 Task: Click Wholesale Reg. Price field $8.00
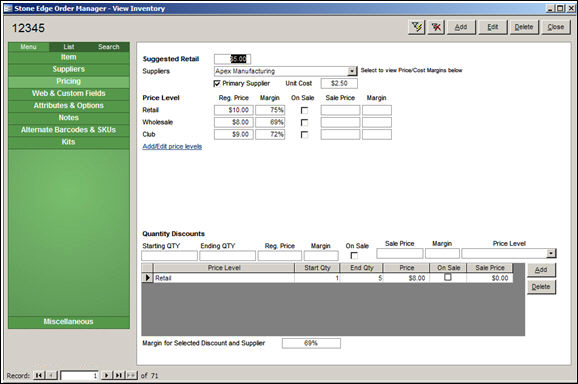(234, 122)
